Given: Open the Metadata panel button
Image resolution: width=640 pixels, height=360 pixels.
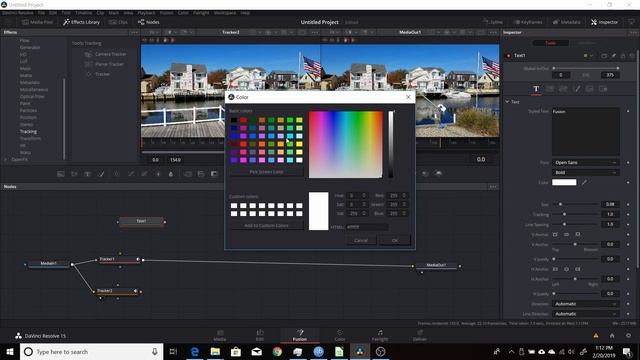Looking at the screenshot, I should [567, 22].
